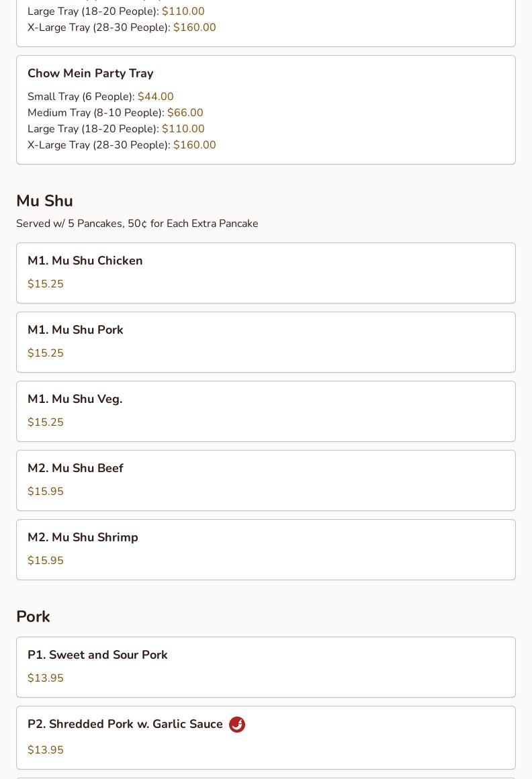Open the M1. Mu Shu Chicken item
The height and width of the screenshot is (779, 532).
(266, 273)
